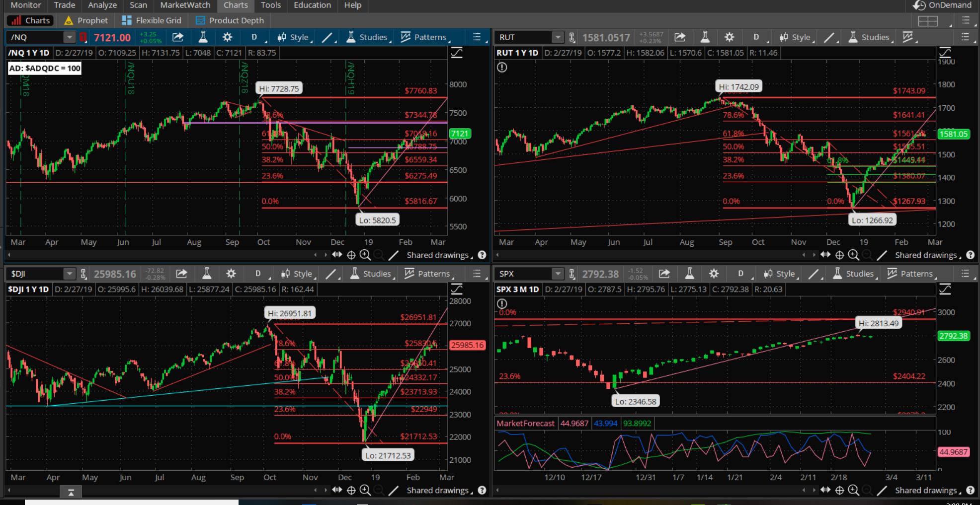Click the Style button in the SPX toolbar
The image size is (980, 505).
coord(780,274)
